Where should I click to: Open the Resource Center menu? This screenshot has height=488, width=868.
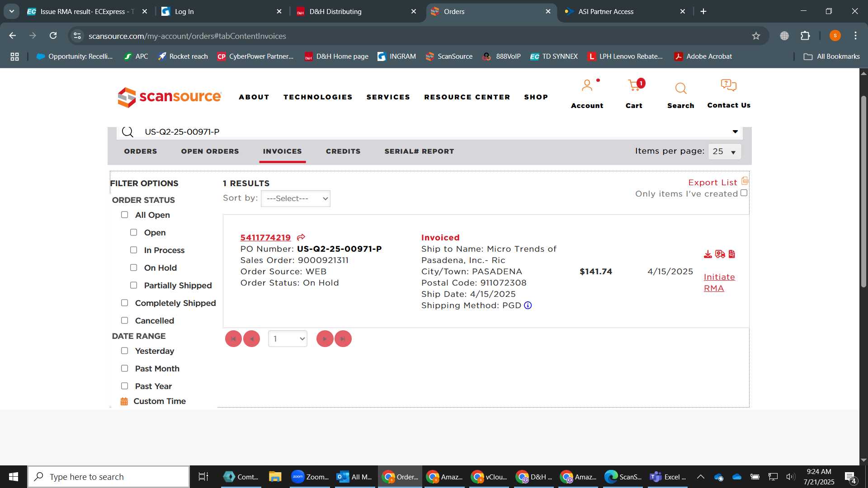[467, 97]
